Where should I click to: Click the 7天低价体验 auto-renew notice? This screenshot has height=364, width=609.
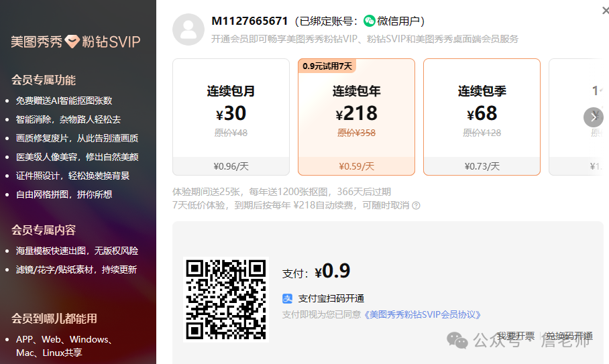(x=291, y=205)
